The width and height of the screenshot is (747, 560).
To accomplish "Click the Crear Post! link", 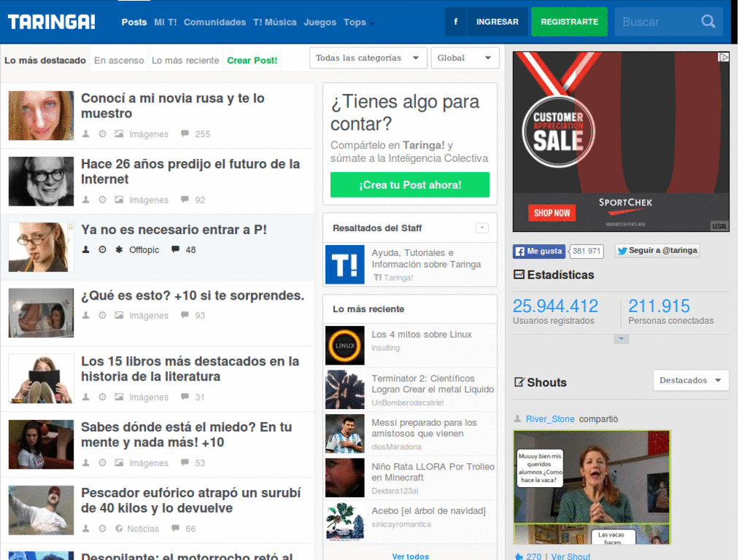I will tap(252, 61).
